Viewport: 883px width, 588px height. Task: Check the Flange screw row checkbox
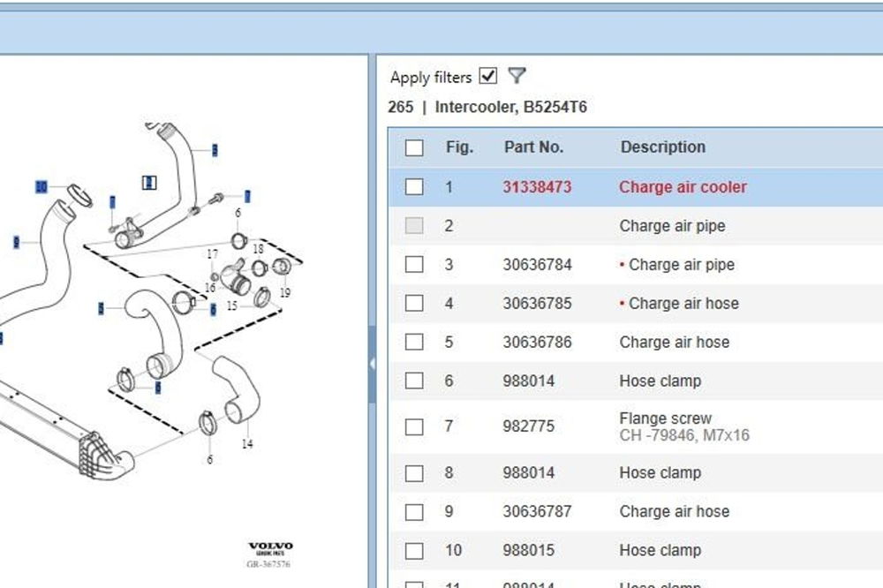414,426
